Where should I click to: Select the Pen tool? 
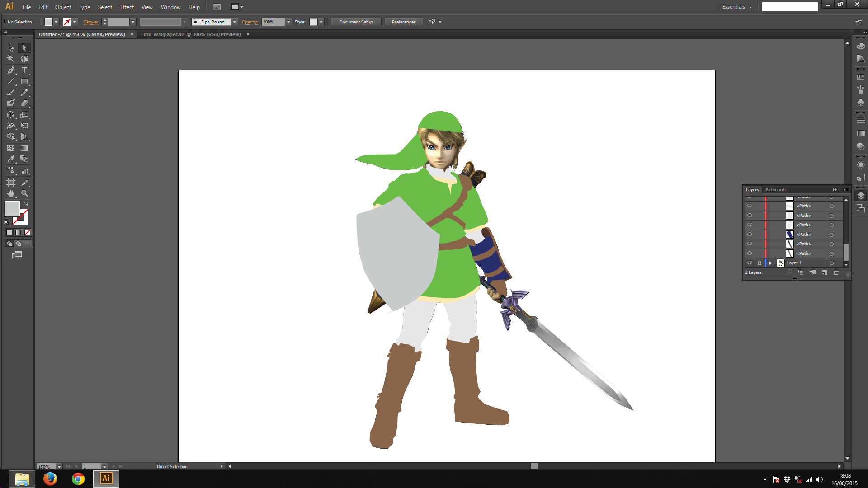coord(11,70)
